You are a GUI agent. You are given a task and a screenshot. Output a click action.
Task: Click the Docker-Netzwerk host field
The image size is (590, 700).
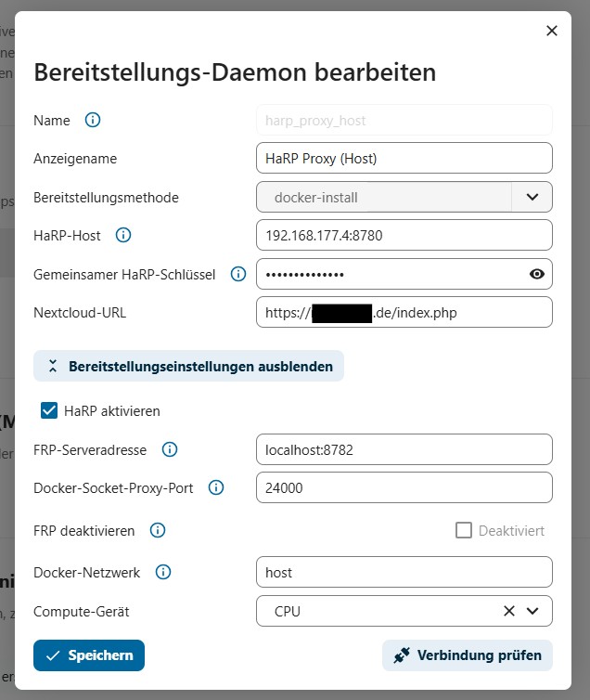[404, 572]
